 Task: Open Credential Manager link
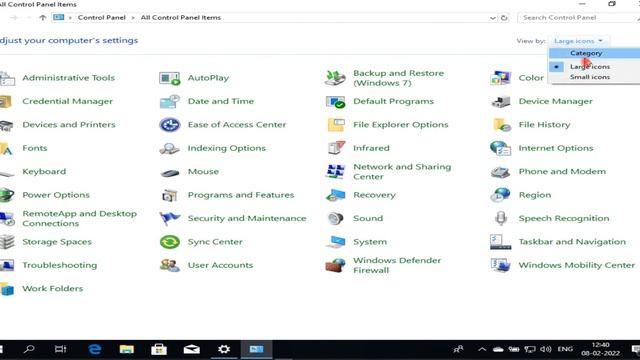pyautogui.click(x=67, y=101)
